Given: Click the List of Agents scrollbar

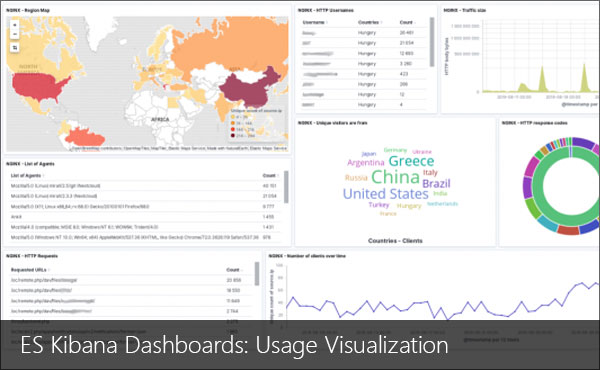Looking at the screenshot, I should click(x=286, y=187).
